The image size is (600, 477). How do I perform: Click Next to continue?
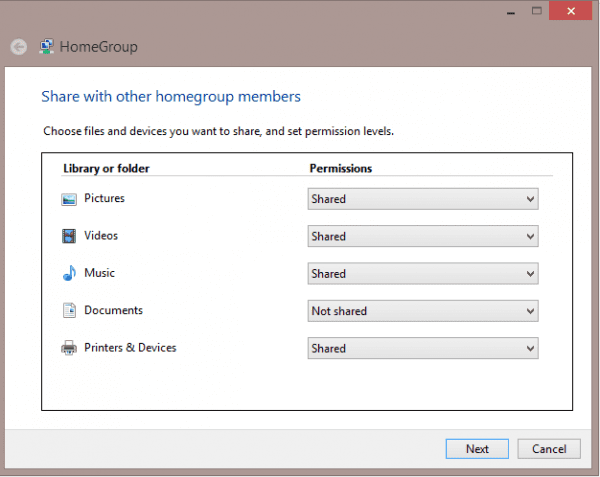coord(477,449)
